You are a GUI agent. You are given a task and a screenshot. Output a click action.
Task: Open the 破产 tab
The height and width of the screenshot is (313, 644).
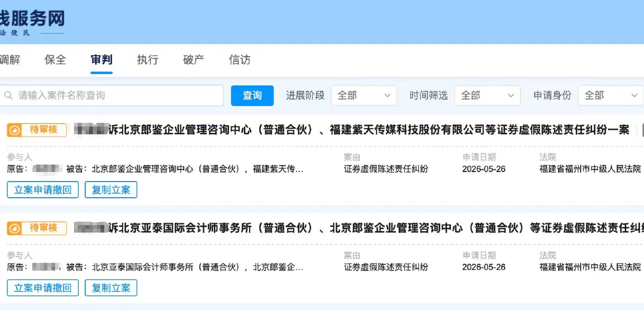click(x=194, y=60)
